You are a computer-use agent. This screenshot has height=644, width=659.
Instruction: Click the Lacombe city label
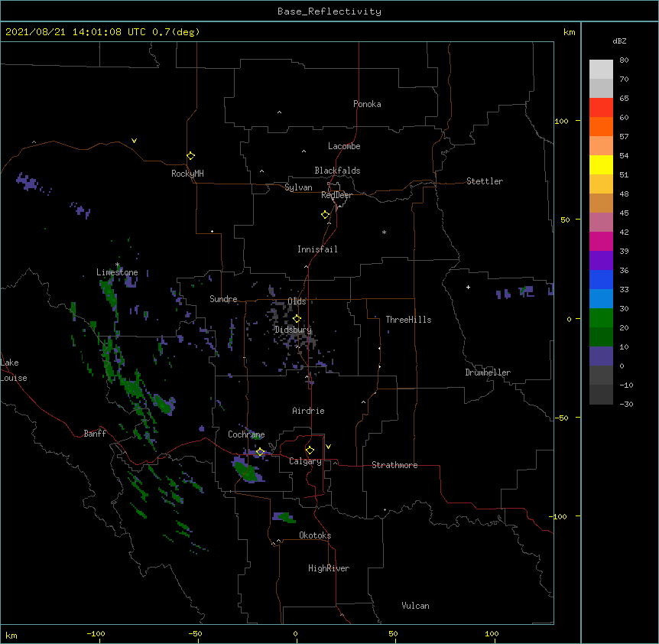point(344,146)
